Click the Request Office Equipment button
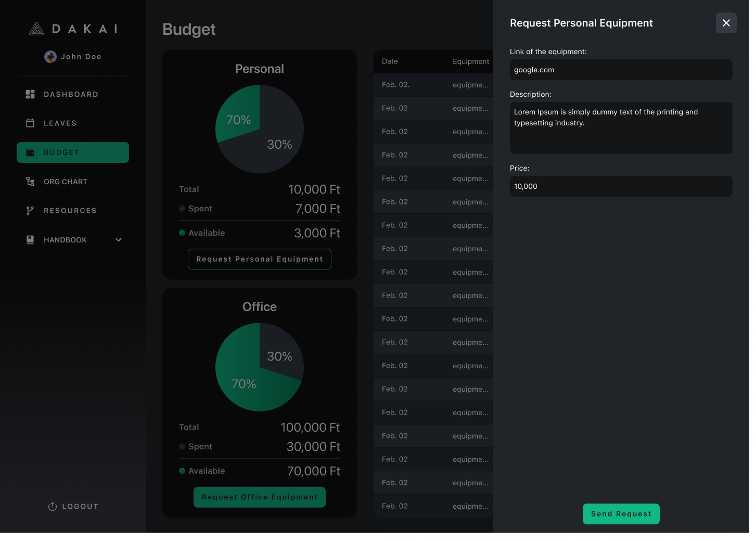756x541 pixels. [x=260, y=497]
